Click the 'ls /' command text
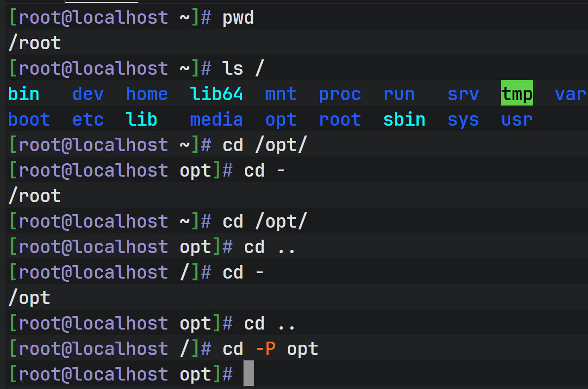 (x=244, y=68)
